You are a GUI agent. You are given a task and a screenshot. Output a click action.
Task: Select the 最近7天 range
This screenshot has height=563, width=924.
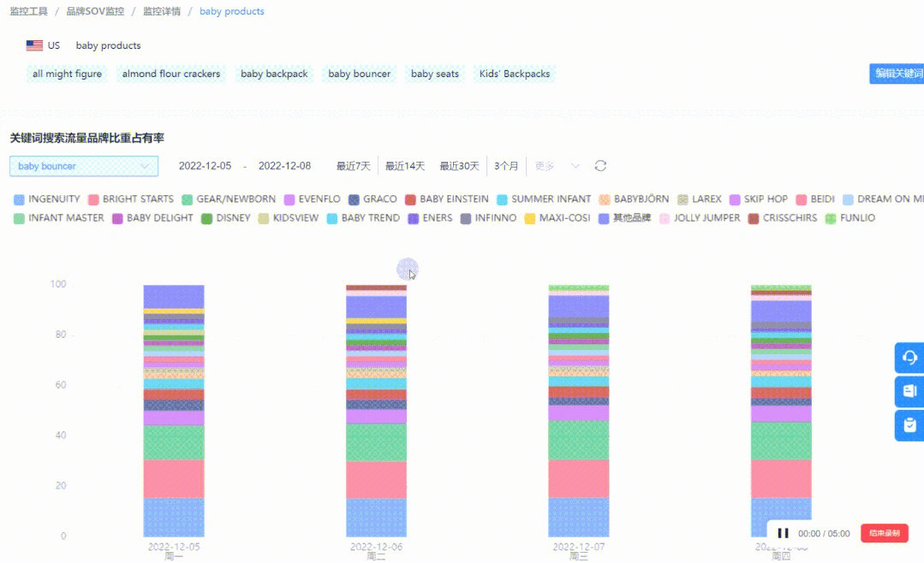tap(353, 166)
